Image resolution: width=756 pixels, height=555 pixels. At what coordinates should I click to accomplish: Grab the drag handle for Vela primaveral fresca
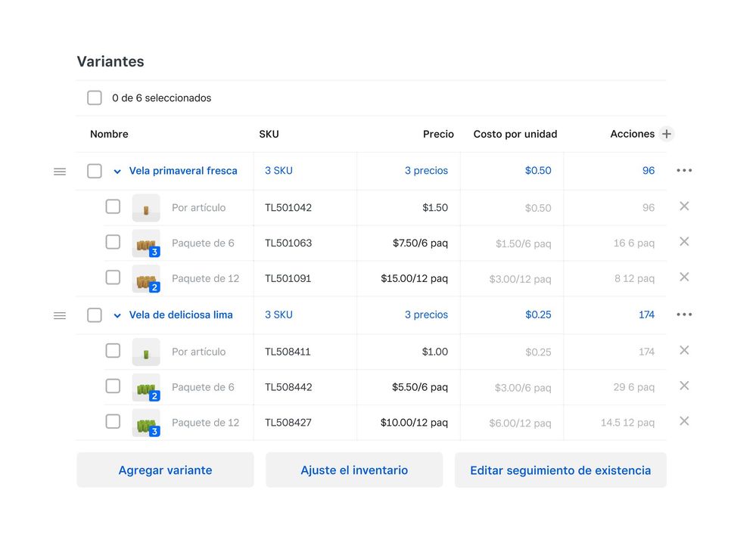tap(60, 172)
